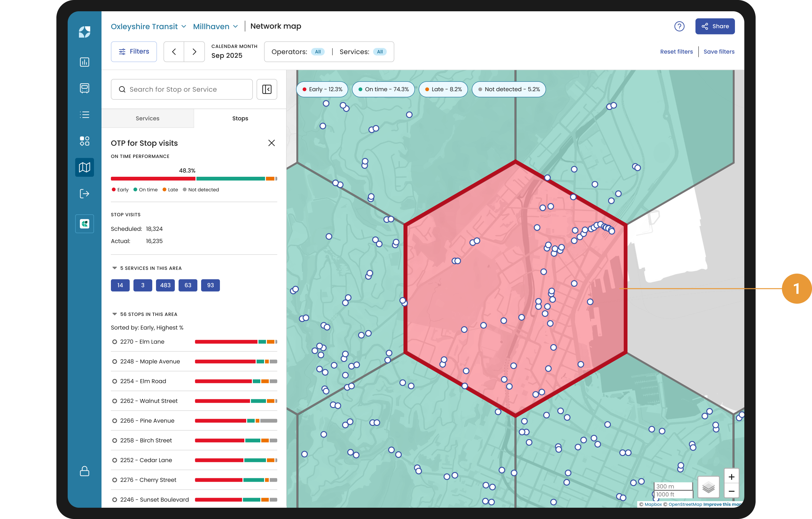
Task: Click the list view sidebar icon
Action: tap(84, 115)
